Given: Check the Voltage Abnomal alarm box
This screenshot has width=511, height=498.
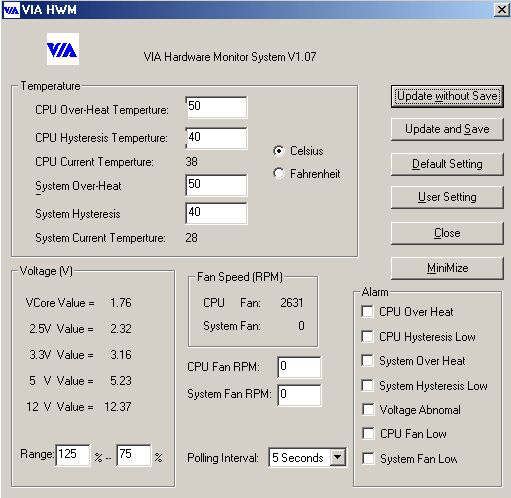Looking at the screenshot, I should click(368, 409).
